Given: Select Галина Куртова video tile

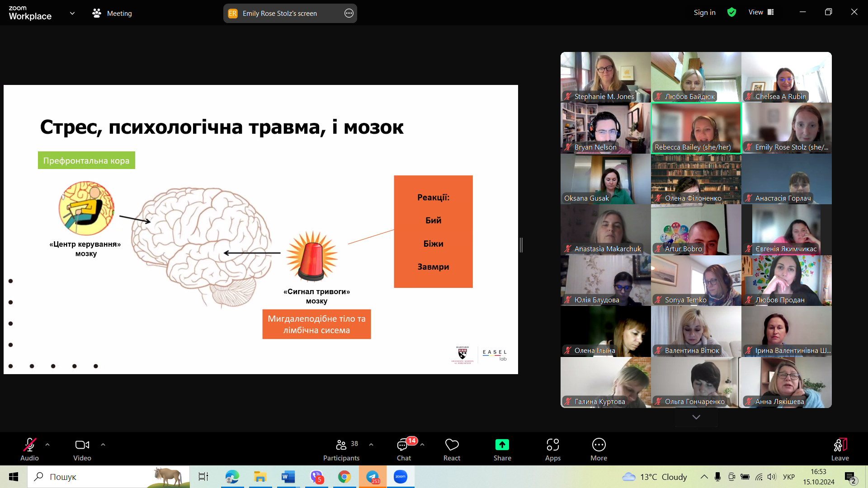Looking at the screenshot, I should (606, 382).
